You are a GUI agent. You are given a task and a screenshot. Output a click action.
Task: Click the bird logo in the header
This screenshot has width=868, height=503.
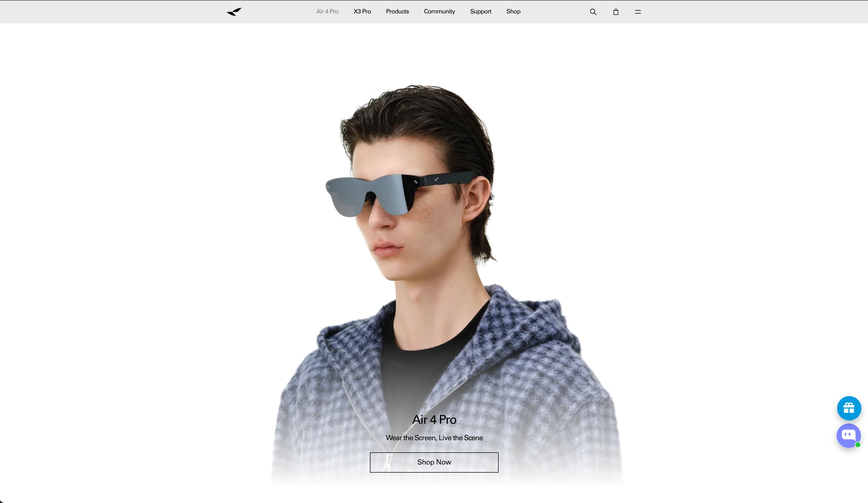coord(234,12)
